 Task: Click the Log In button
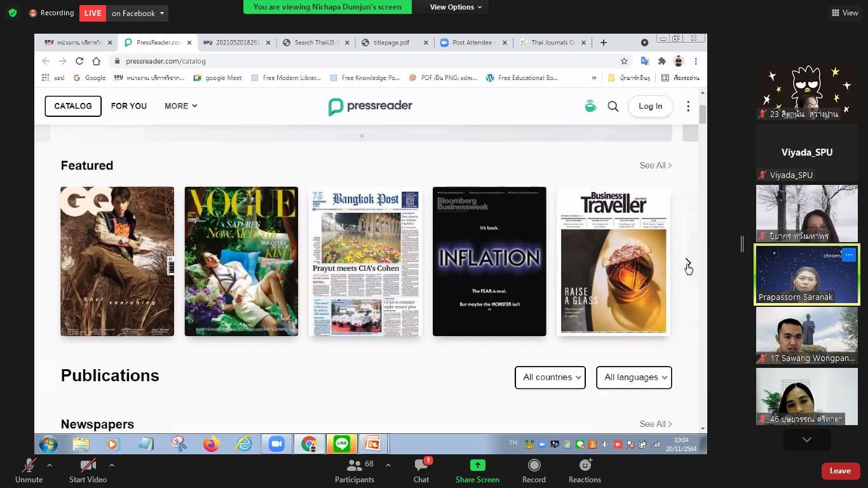click(650, 106)
